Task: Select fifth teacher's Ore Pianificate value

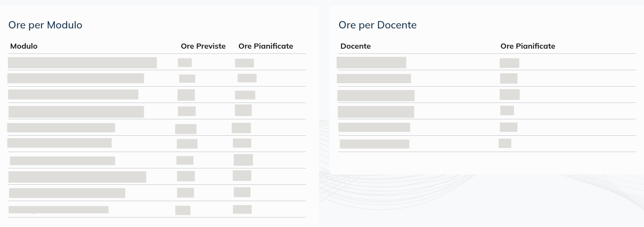Action: coord(508,127)
